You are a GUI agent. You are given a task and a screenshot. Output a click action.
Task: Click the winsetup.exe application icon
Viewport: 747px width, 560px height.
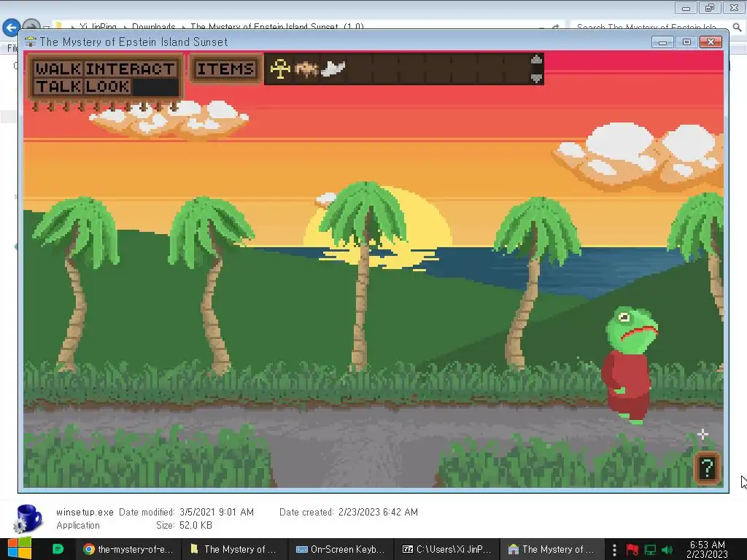click(28, 518)
